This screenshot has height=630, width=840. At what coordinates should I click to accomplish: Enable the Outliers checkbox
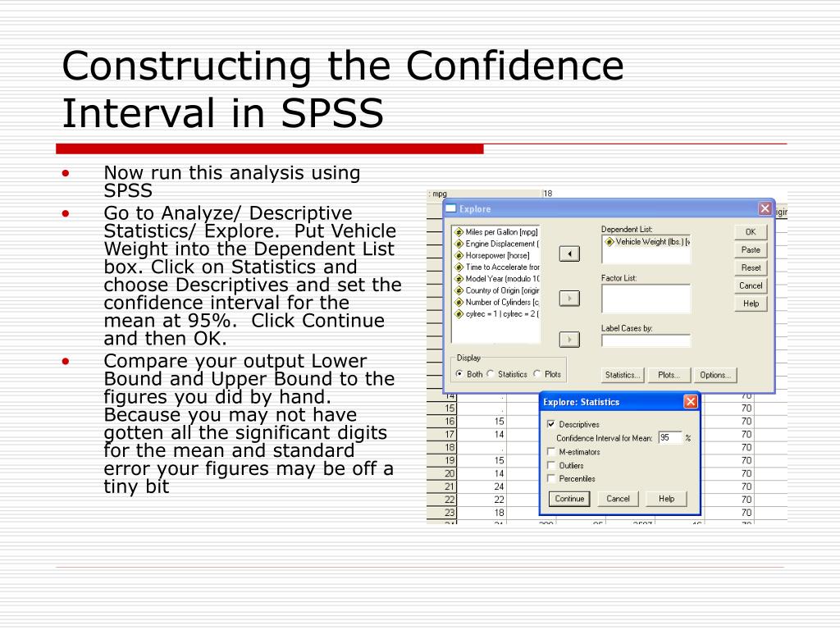coord(551,465)
